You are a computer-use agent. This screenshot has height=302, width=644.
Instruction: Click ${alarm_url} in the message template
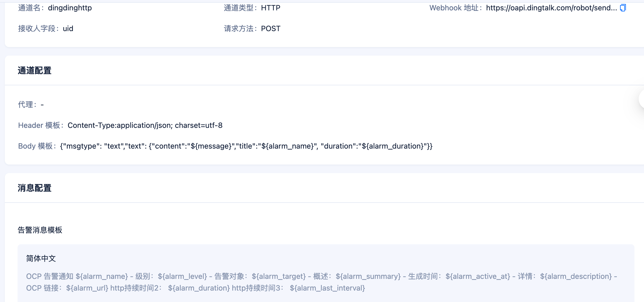pyautogui.click(x=87, y=288)
